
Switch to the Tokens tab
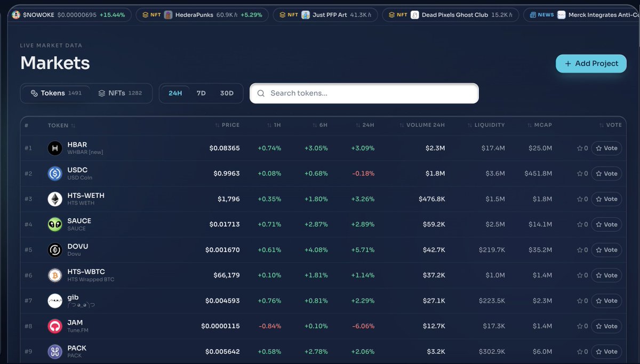coord(56,93)
